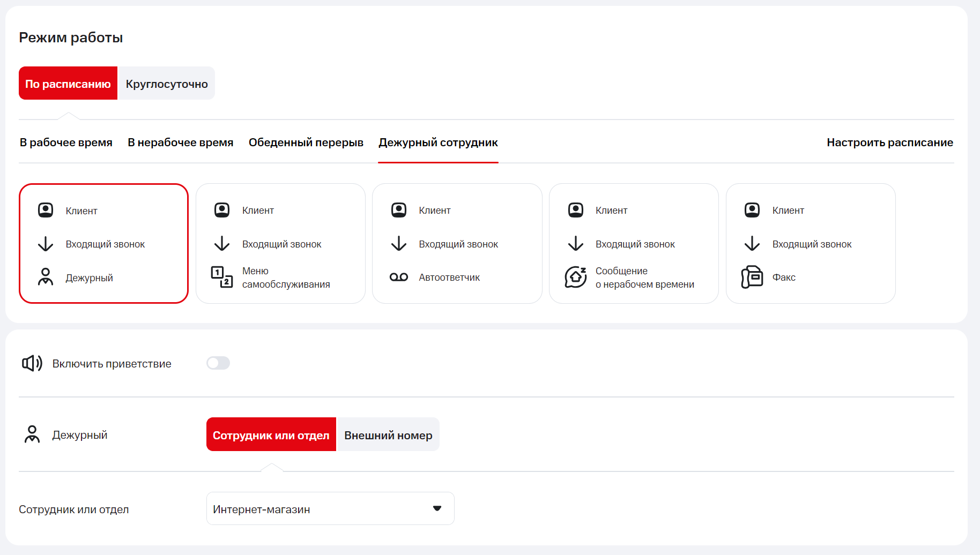
Task: Switch to the Обеденный перерыв tab
Action: click(x=306, y=142)
